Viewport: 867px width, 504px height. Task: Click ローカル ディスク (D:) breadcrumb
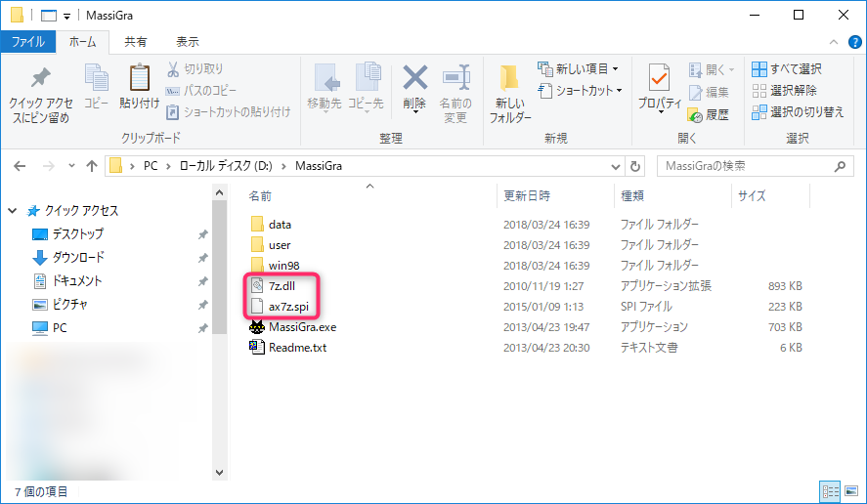[226, 166]
